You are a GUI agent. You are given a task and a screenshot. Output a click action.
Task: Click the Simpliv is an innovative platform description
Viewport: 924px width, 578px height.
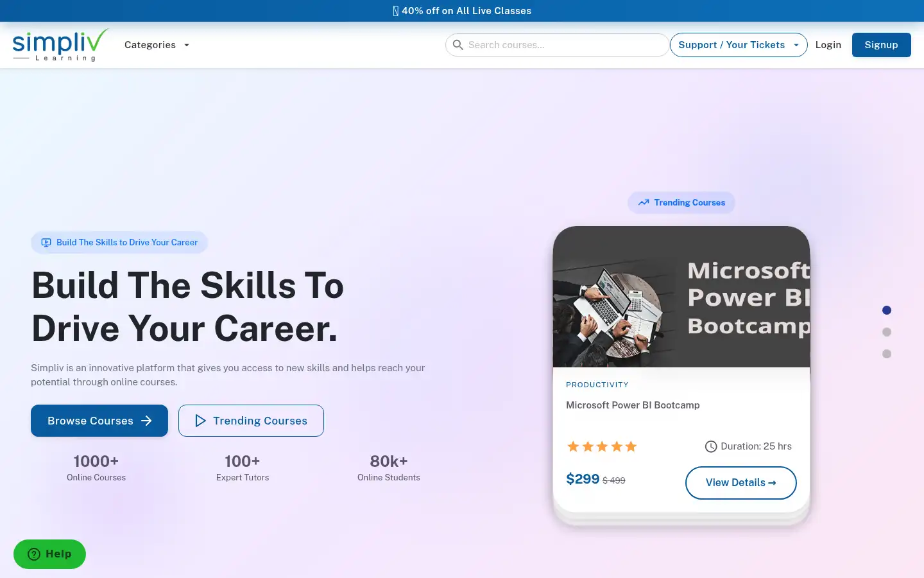click(x=228, y=375)
